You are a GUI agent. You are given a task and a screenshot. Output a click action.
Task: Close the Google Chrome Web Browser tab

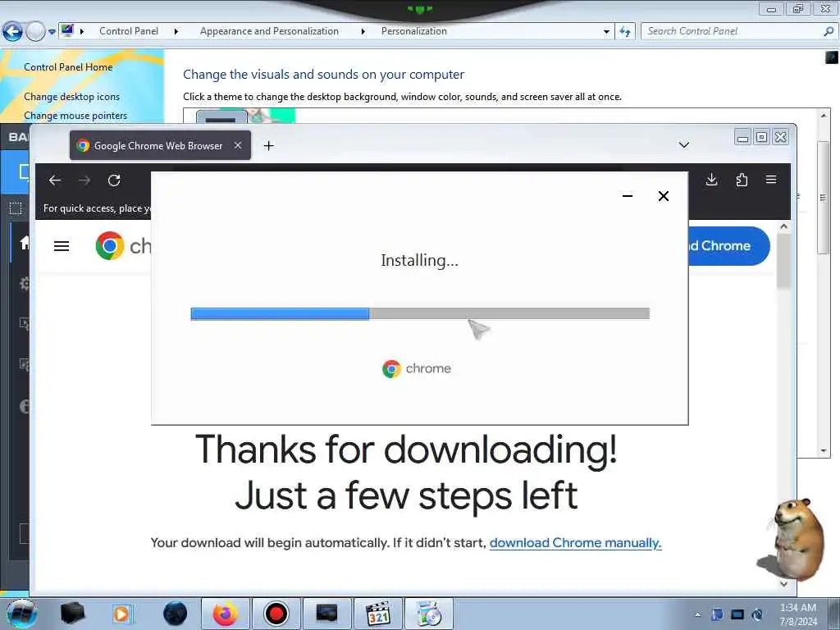tap(238, 145)
